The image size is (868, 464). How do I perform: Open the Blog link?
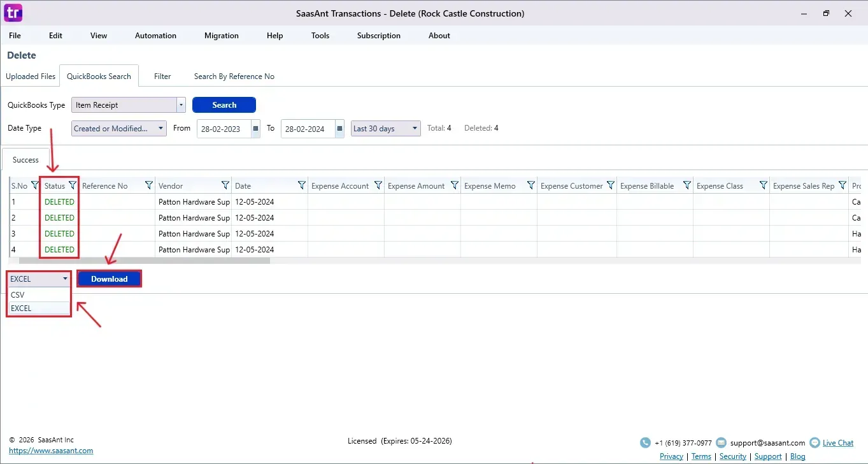tap(798, 456)
